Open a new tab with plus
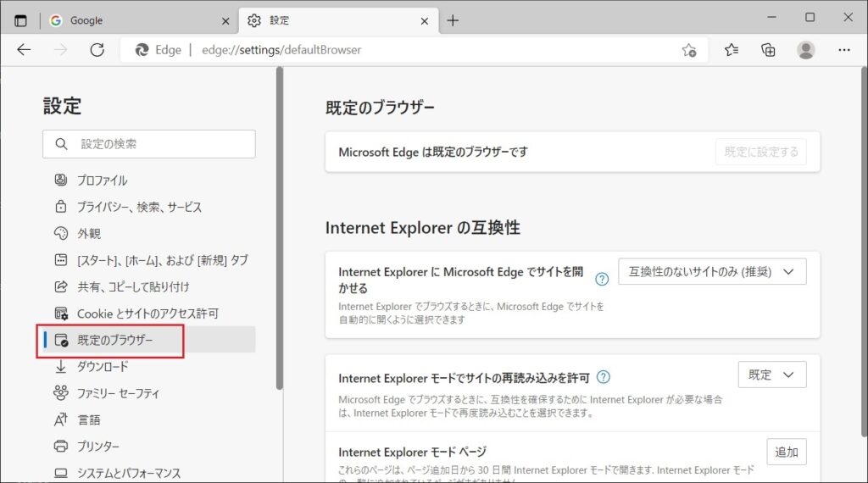 point(453,20)
